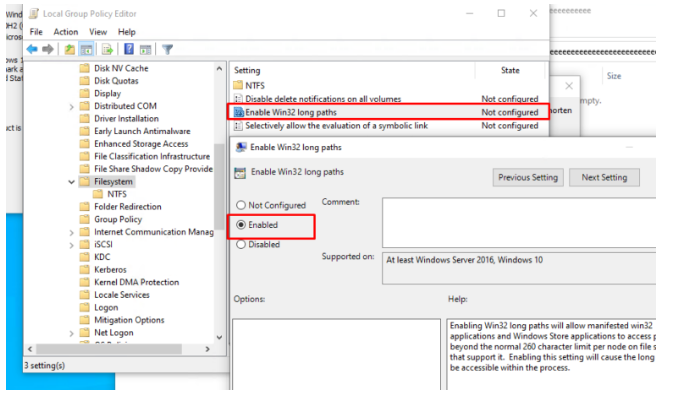
Task: Click the Local Group Policy Editor title icon
Action: [x=34, y=13]
